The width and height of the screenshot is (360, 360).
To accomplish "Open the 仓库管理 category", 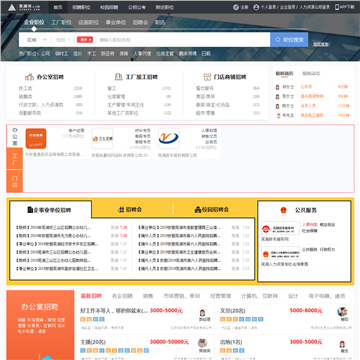I will (116, 97).
